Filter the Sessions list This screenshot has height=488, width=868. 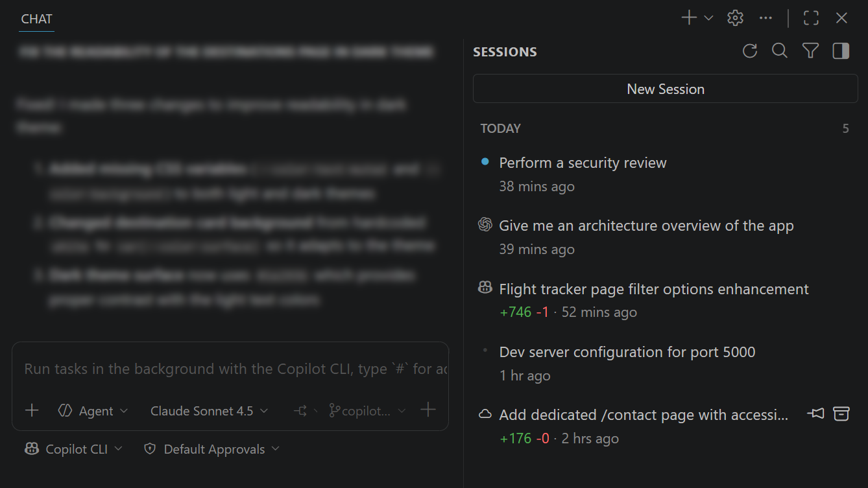point(810,51)
